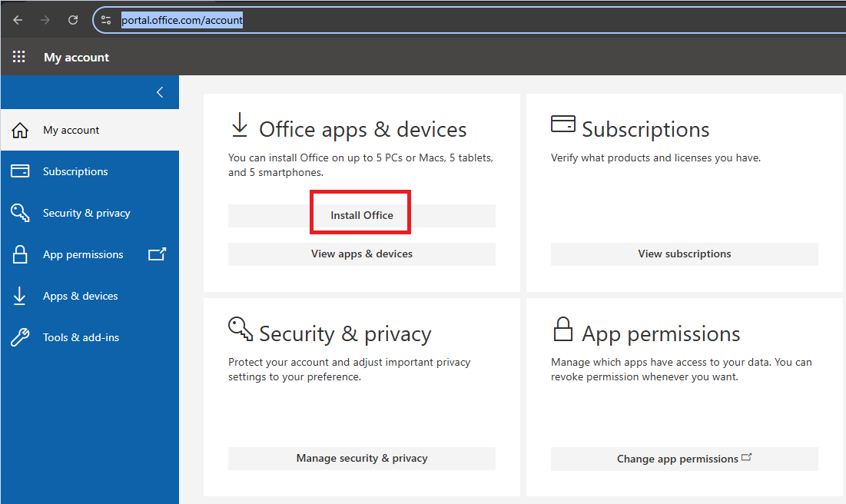This screenshot has width=846, height=504.
Task: Open the app launcher waffle icon
Action: [x=19, y=57]
